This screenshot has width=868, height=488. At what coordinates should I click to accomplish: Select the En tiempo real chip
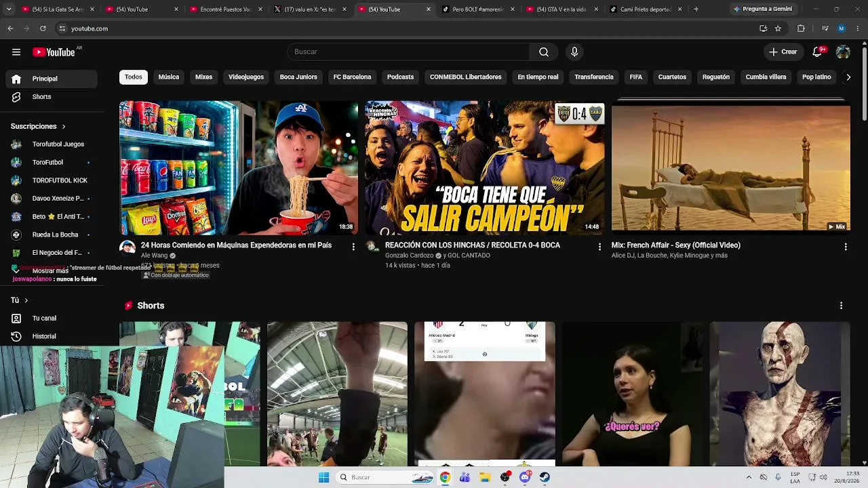pos(538,77)
